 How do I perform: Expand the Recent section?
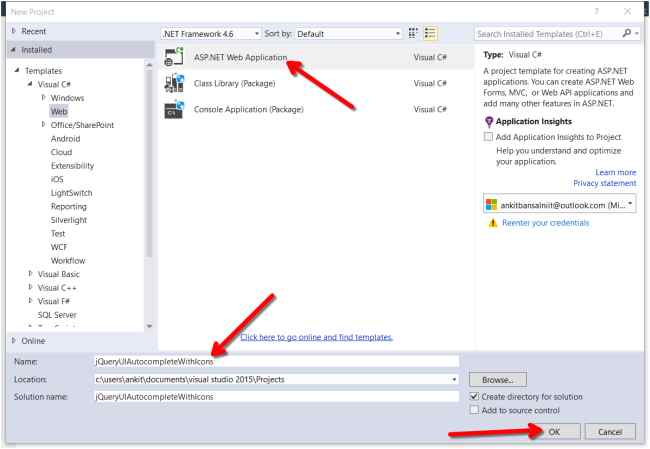pyautogui.click(x=14, y=31)
